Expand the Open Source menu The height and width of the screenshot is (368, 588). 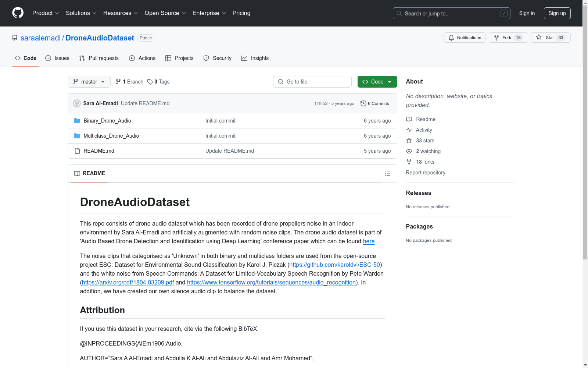165,13
